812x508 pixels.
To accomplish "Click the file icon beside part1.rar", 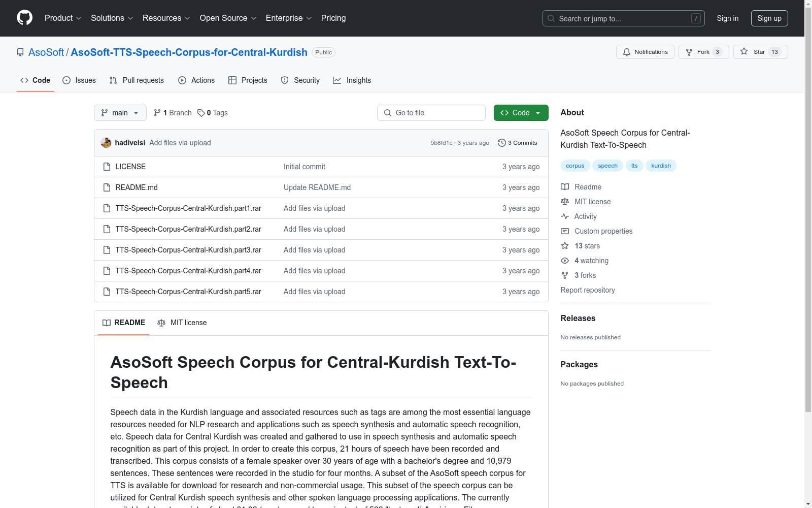I will [x=107, y=208].
